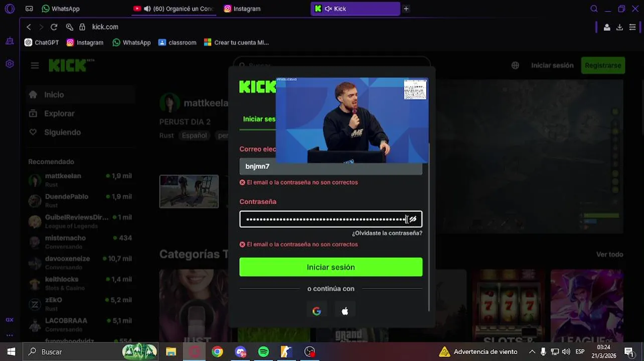Screen dimensions: 644x361
Task: View site security lock icon
Action: tap(82, 27)
